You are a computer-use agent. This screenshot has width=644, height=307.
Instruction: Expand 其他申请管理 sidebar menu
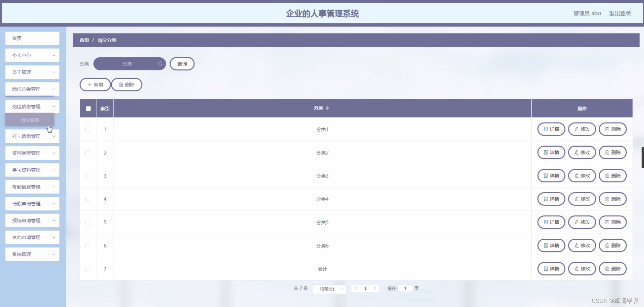point(32,237)
